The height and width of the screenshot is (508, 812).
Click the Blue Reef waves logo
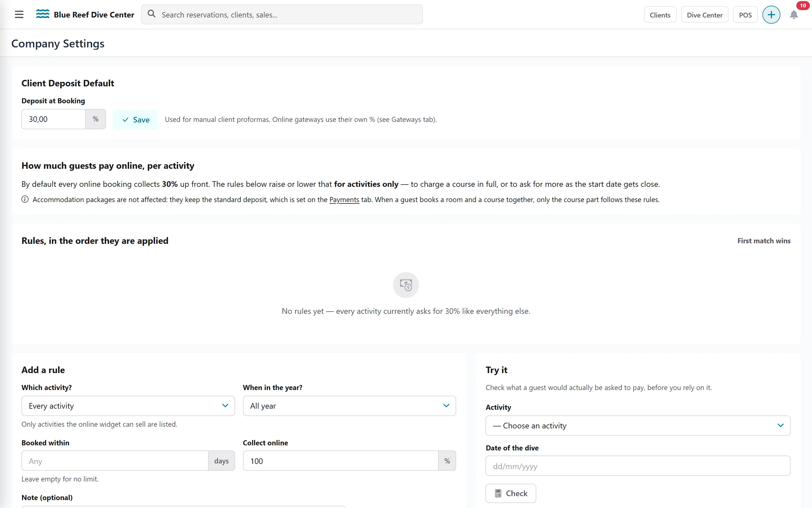click(x=43, y=14)
